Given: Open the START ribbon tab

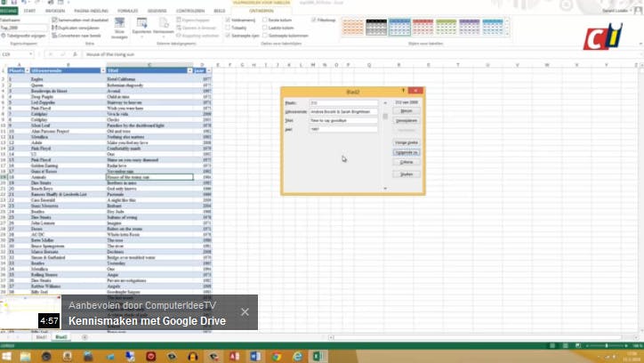Looking at the screenshot, I should coord(29,11).
